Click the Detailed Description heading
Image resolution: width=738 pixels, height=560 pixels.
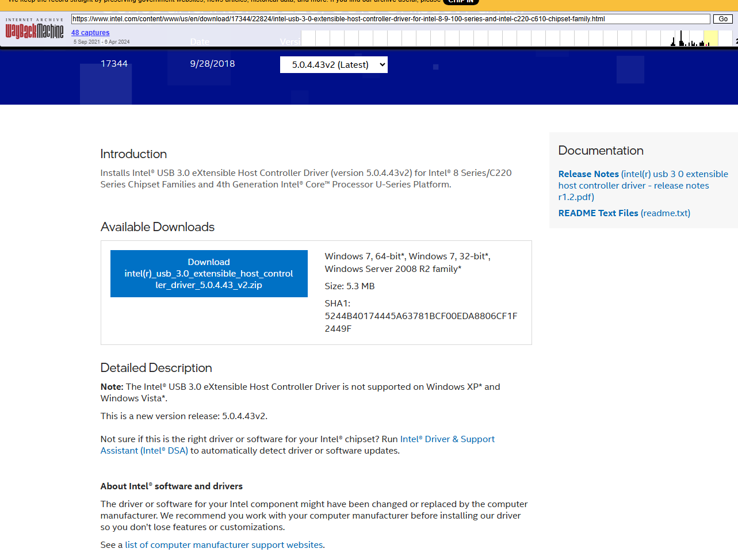[x=156, y=368]
